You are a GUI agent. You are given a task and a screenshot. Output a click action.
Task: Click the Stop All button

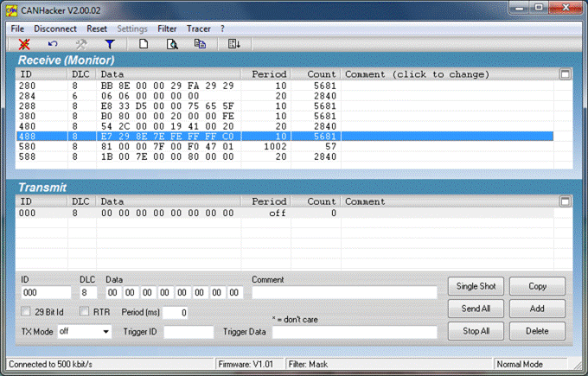click(476, 331)
